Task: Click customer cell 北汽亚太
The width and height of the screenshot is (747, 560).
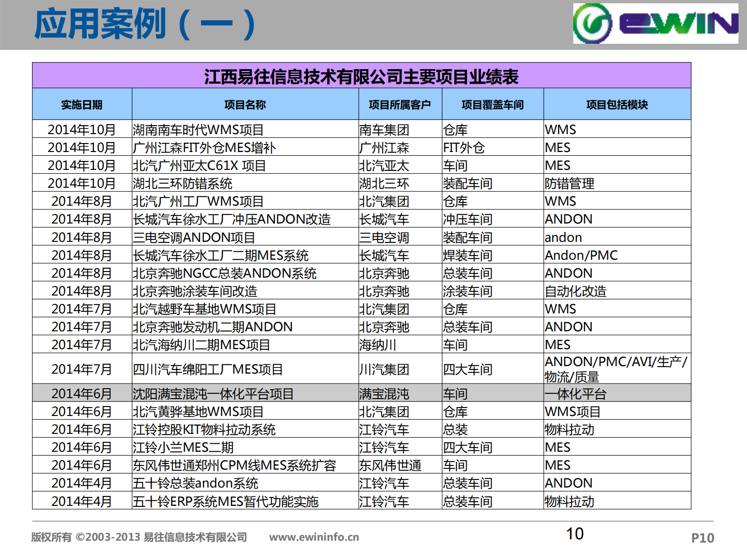Action: coord(400,165)
